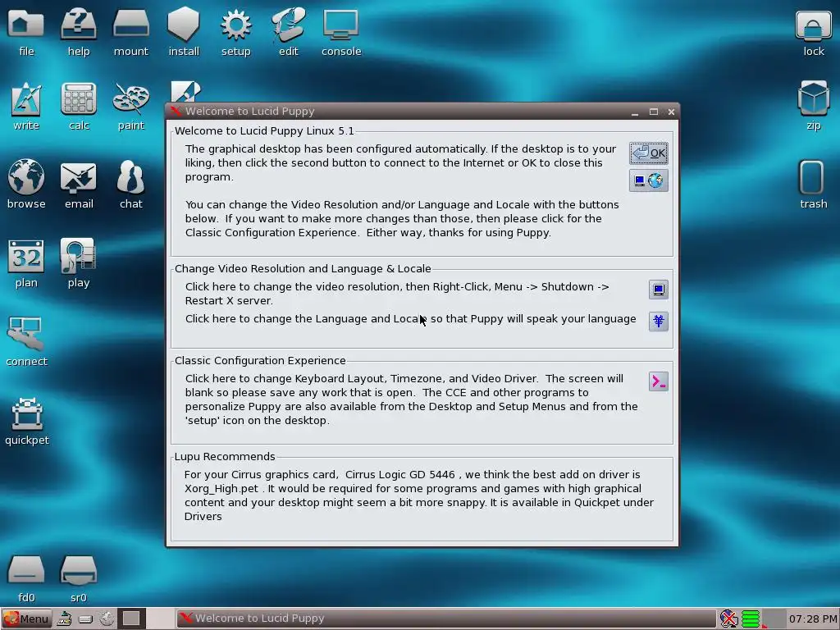This screenshot has width=840, height=630.
Task: Click the 'Classic Configuration Experience' frame label
Action: [260, 361]
